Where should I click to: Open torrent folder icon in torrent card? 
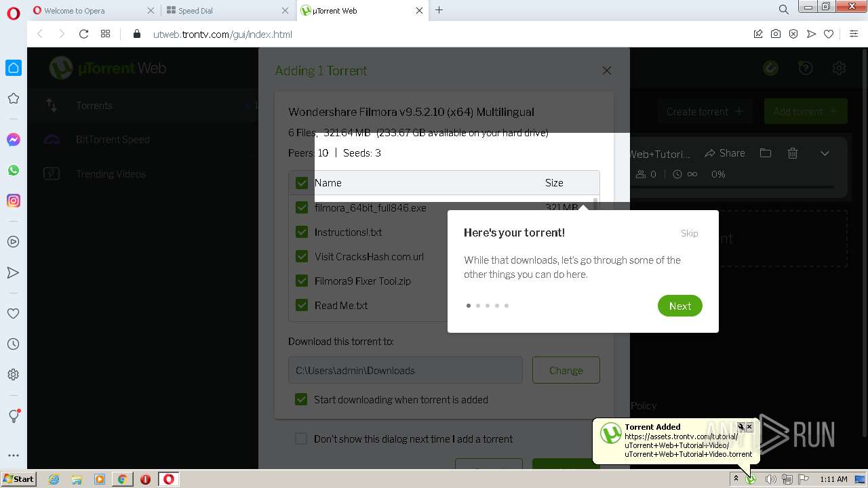[766, 153]
